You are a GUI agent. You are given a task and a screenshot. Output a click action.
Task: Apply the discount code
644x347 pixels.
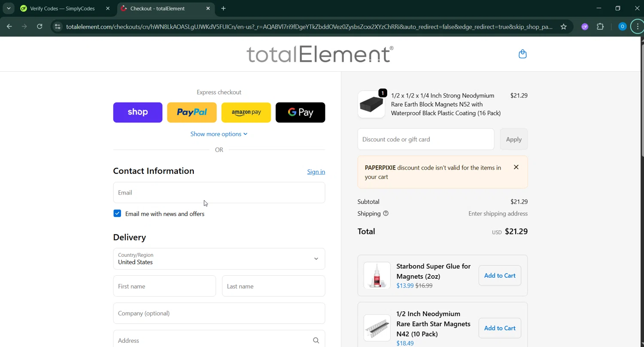coord(513,139)
